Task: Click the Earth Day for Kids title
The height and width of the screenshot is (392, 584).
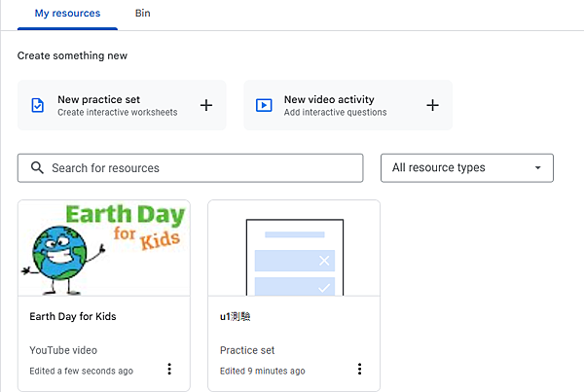Action: [73, 316]
